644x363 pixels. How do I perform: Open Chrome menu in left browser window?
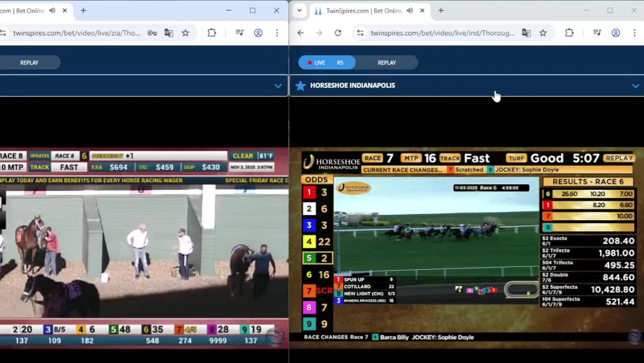pyautogui.click(x=277, y=33)
